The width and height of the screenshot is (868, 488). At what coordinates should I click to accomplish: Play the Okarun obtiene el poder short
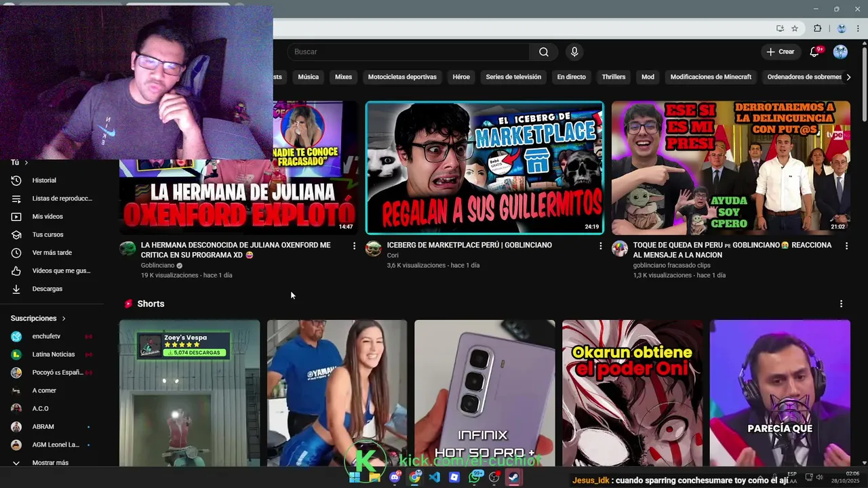[632, 393]
